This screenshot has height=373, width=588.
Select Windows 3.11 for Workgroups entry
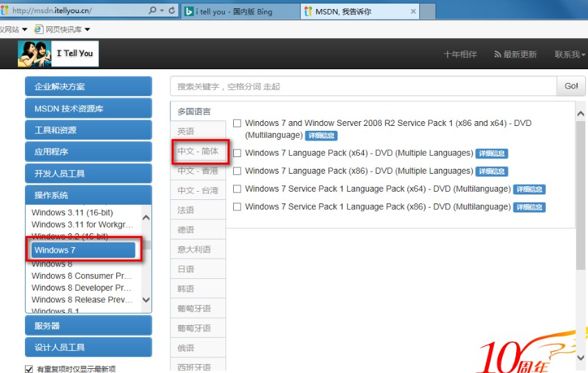point(82,224)
